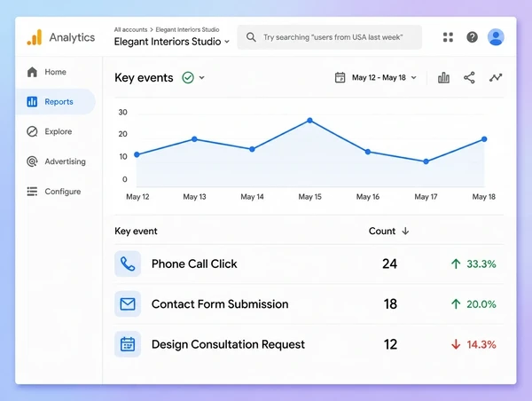
Task: Click the 20.0% change value
Action: 481,304
